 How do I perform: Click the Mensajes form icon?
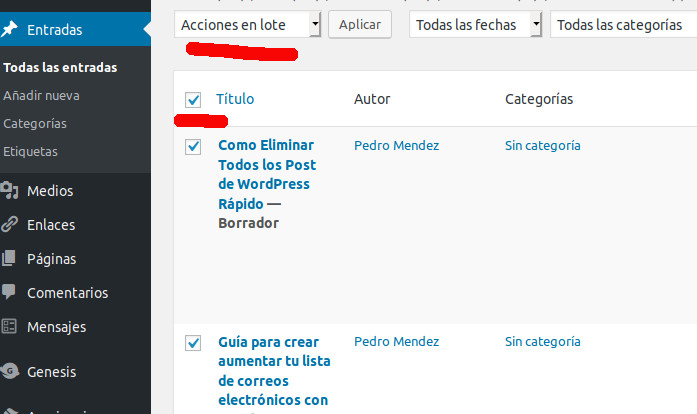coord(9,326)
